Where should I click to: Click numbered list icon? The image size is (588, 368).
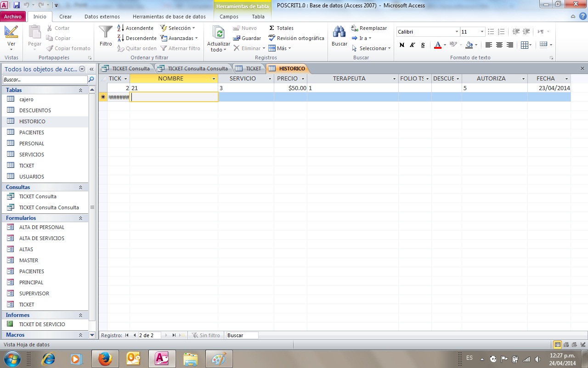pos(502,32)
